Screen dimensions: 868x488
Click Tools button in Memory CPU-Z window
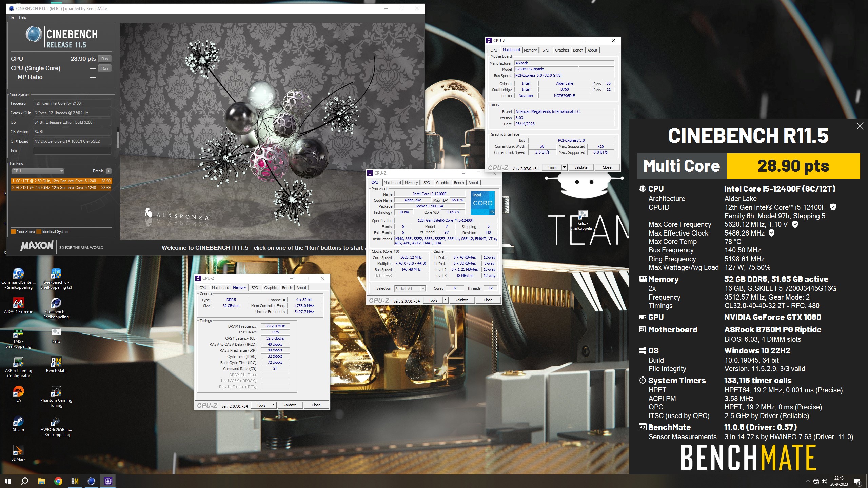point(261,405)
